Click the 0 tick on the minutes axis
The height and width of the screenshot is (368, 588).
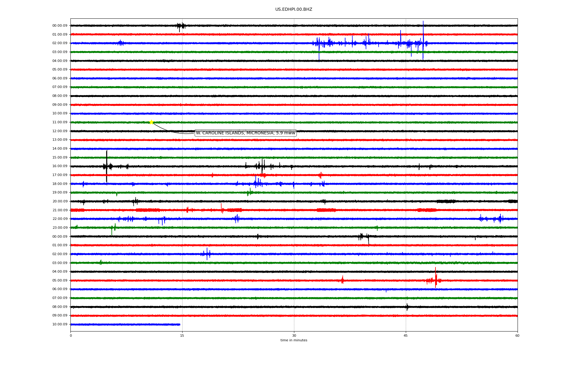tap(71, 335)
